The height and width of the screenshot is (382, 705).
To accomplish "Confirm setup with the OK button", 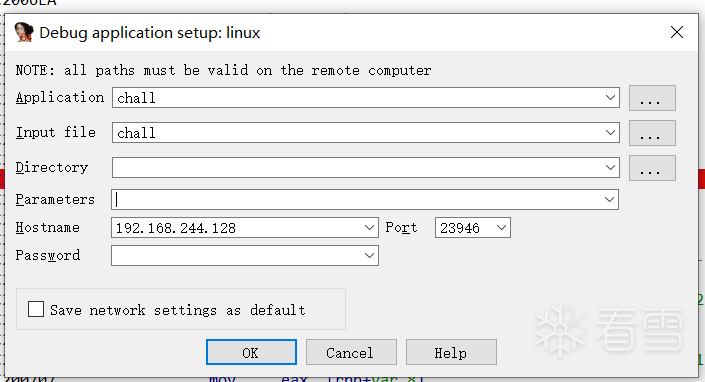I will coord(251,352).
